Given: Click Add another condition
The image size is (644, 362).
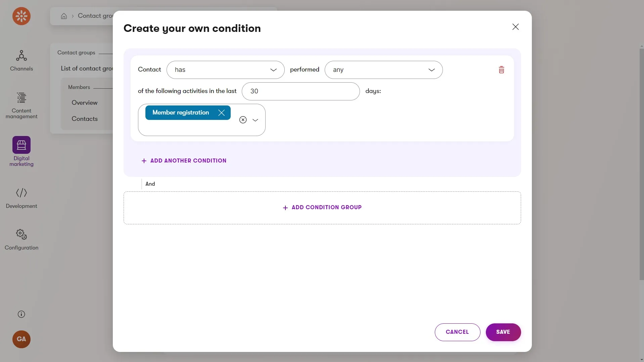Looking at the screenshot, I should coord(184,161).
